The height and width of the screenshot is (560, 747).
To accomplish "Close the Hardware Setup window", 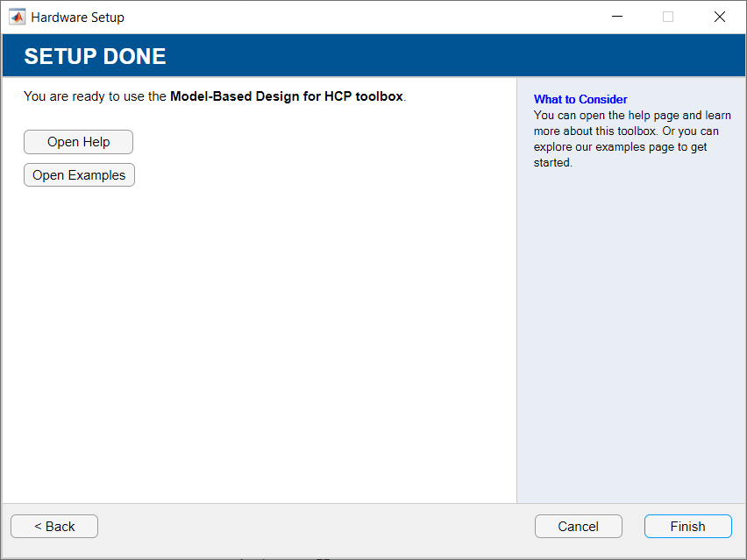I will (719, 17).
